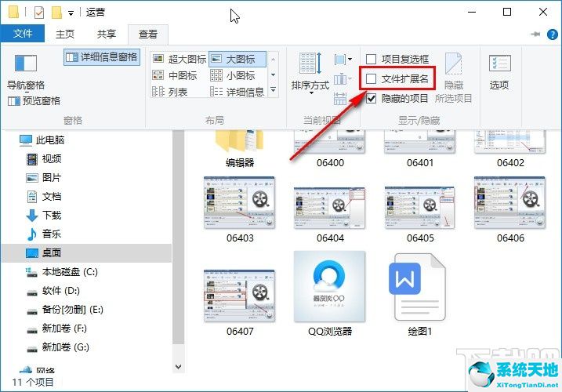This screenshot has height=392, width=562.
Task: Click New folder icon in quick access toolbar
Action: point(56,13)
